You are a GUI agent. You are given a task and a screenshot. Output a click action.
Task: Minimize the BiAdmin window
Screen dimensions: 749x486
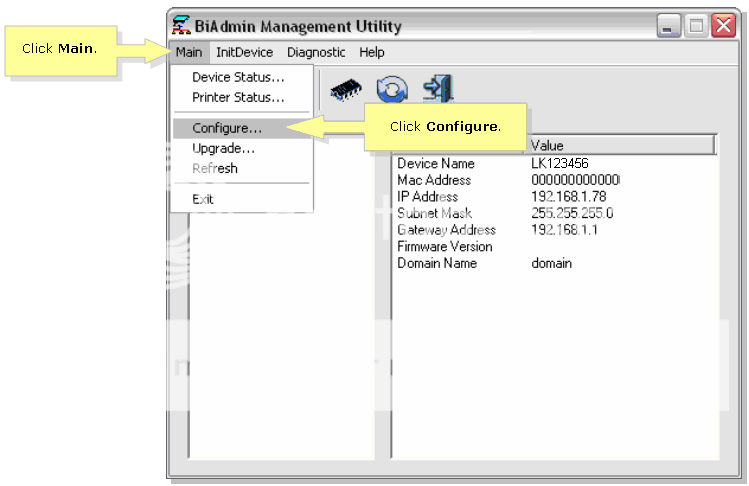tap(668, 25)
